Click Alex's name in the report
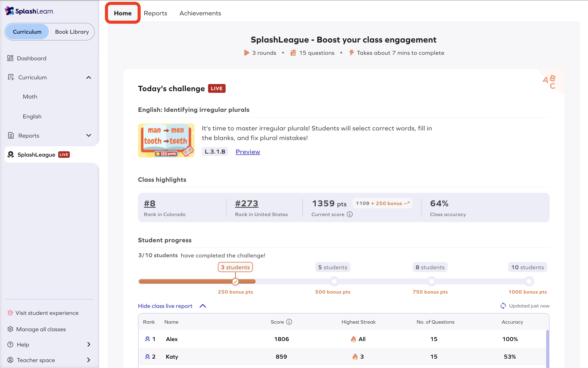Viewport: 588px width, 368px height. 172,339
